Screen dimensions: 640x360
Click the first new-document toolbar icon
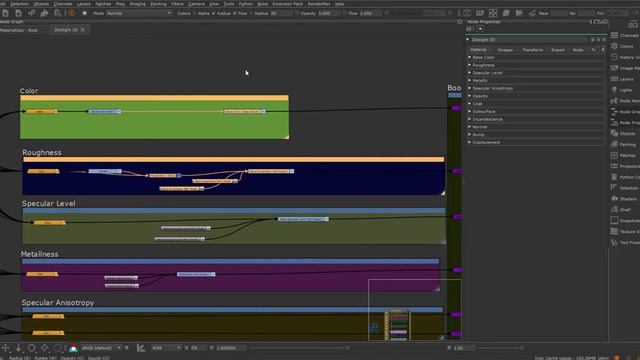click(5, 13)
